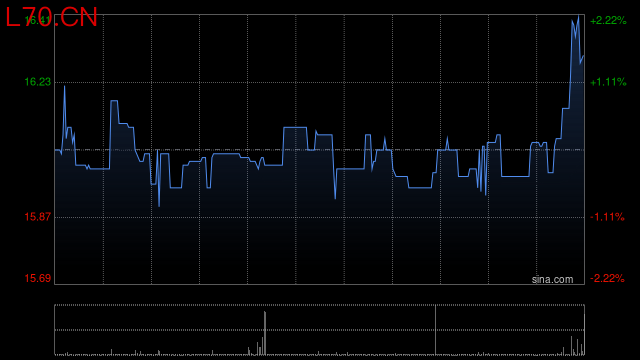
Task: Select the 15.87 price axis label
Action: tap(38, 217)
